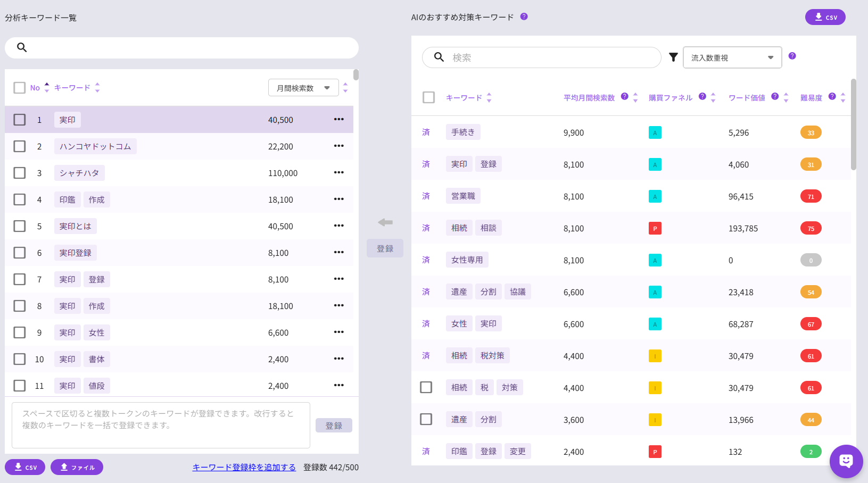Open the ellipsis menu for the ハンコヤドットコム row
The height and width of the screenshot is (483, 868).
(339, 146)
